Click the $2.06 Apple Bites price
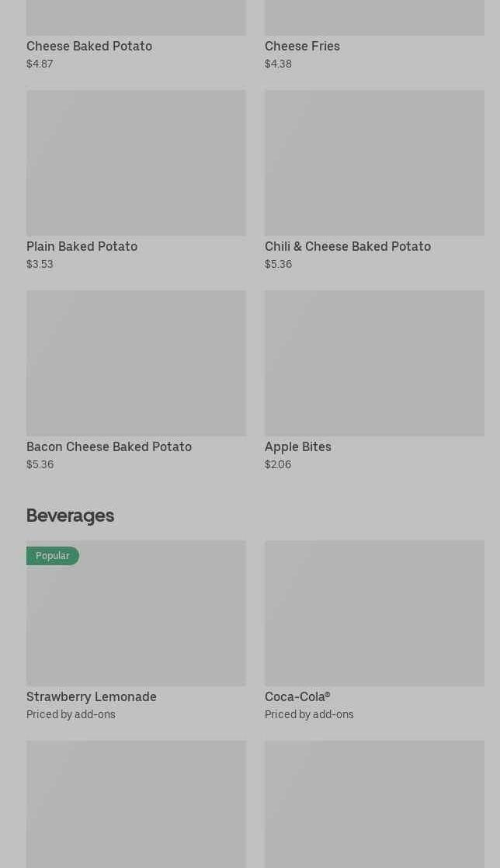Screen dimensions: 500x868 tap(278, 464)
